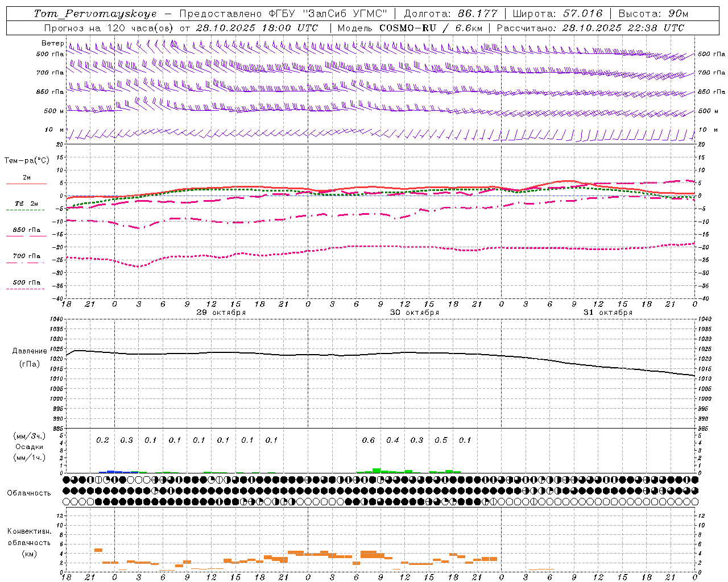Click the 'Облачность' cloud cover label
The width and height of the screenshot is (728, 582).
29,493
